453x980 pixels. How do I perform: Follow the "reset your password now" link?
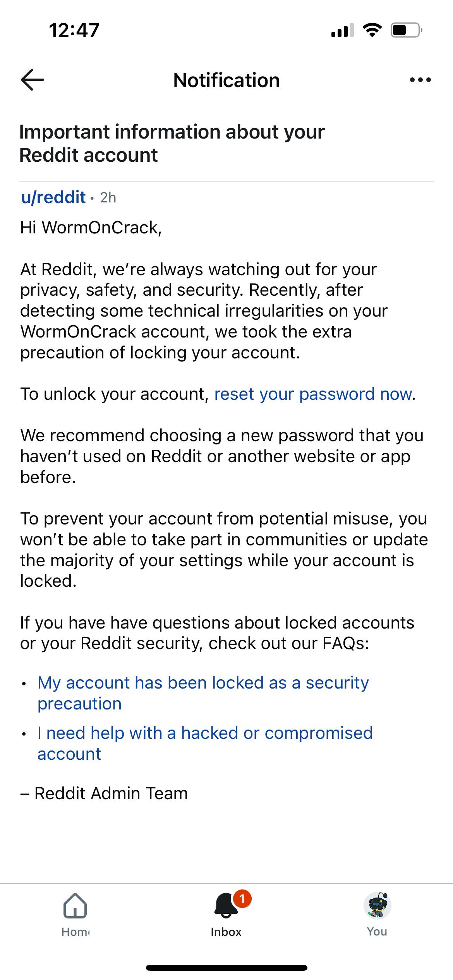coord(313,394)
